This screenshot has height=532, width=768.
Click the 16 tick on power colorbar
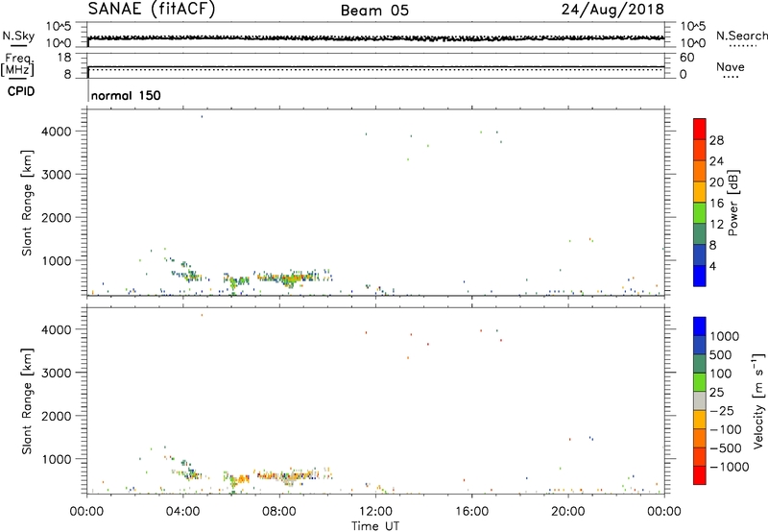pos(716,204)
